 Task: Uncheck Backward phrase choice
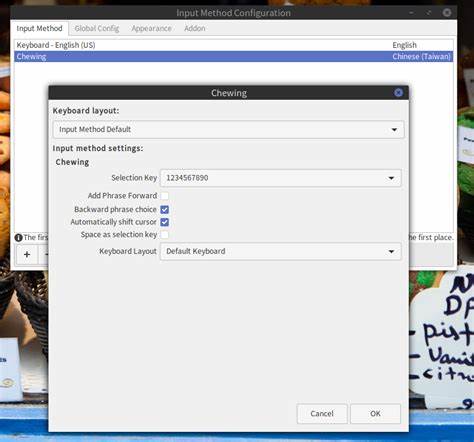[165, 209]
